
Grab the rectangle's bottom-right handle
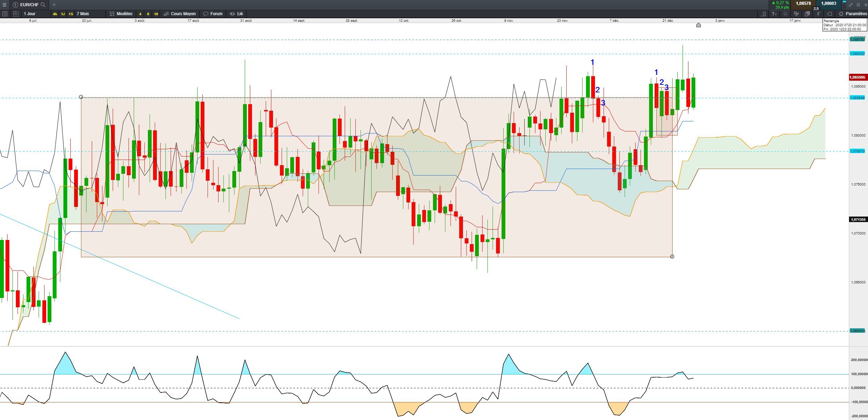(x=672, y=257)
